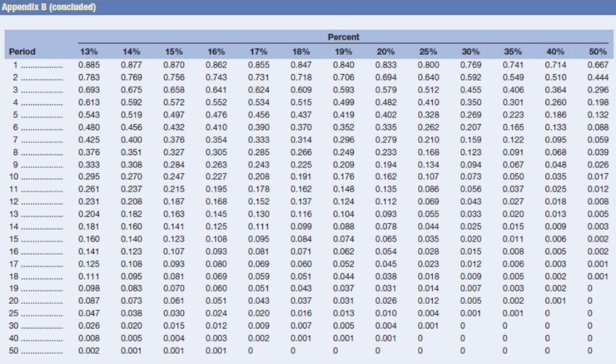Click '0.667' in period 1, 50% column

point(598,65)
